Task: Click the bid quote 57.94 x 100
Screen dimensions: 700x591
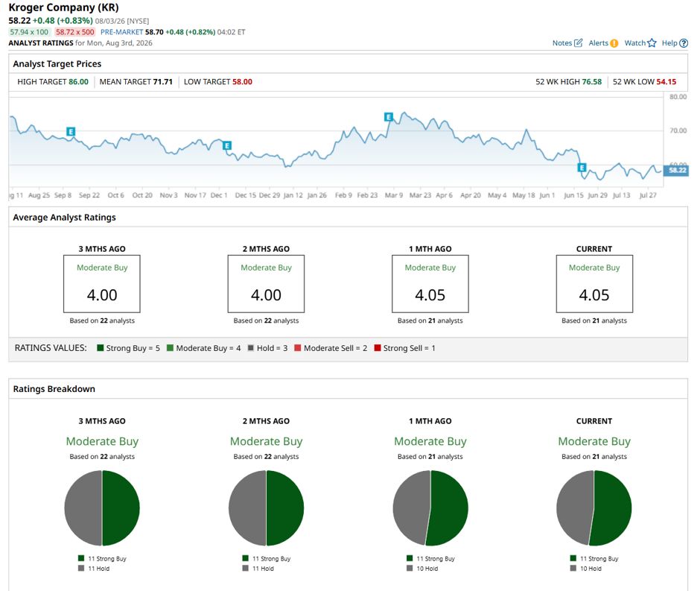Action: point(29,32)
